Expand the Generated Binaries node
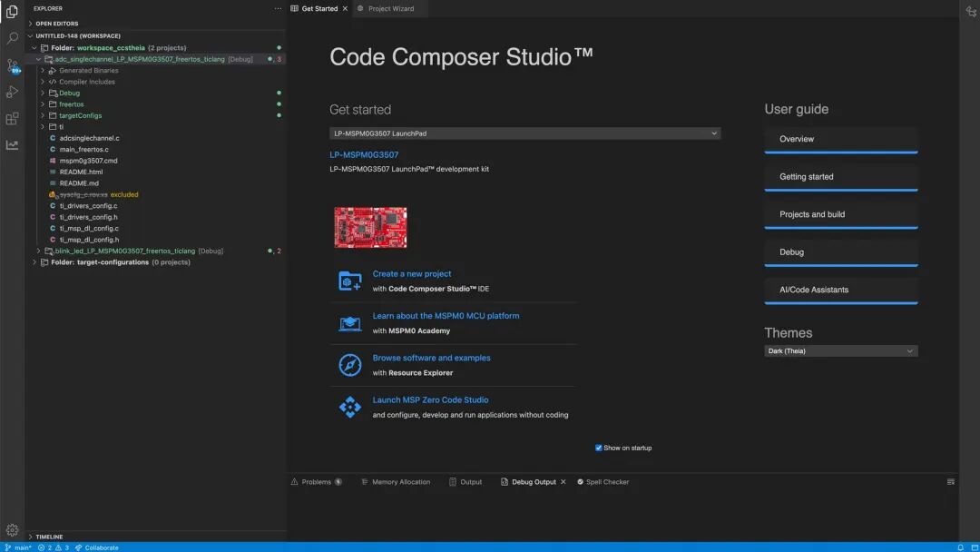 (x=43, y=71)
